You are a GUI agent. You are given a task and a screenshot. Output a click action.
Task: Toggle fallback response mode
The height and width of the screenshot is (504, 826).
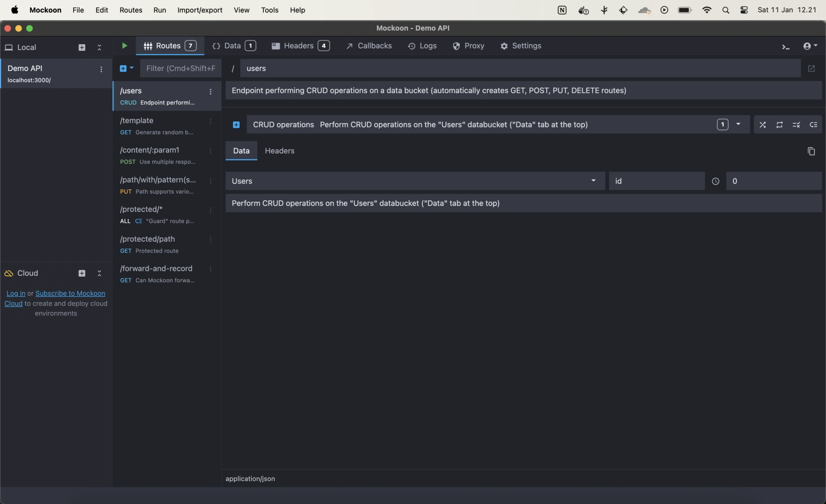(x=813, y=125)
